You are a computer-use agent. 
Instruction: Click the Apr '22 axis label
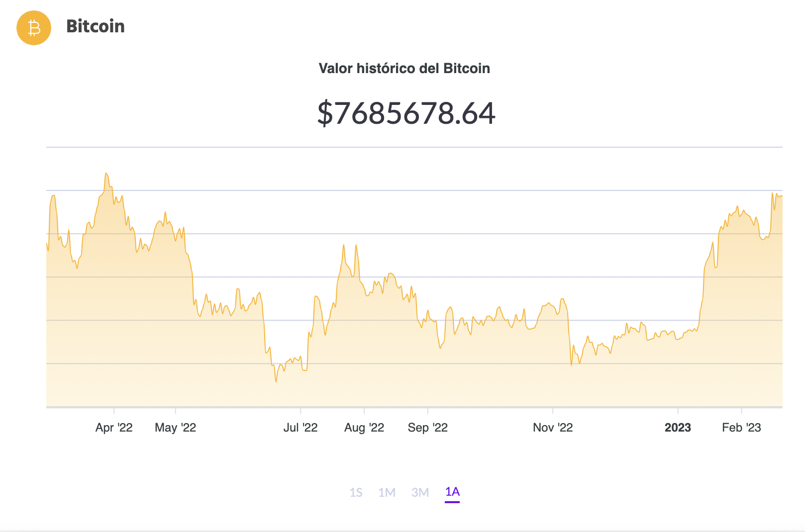coord(114,428)
